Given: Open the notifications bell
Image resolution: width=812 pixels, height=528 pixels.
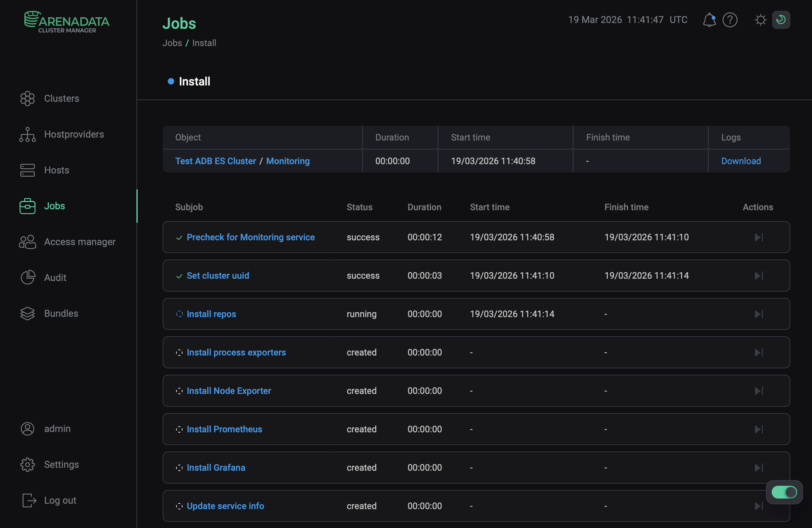Looking at the screenshot, I should click(x=709, y=20).
